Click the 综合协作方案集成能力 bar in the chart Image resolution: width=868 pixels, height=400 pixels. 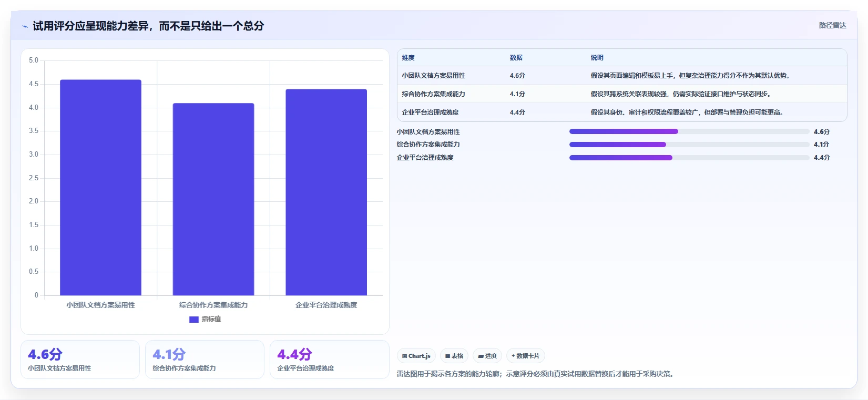point(213,199)
